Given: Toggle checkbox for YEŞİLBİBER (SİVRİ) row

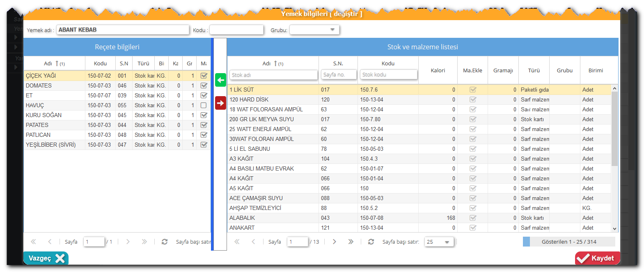Looking at the screenshot, I should tap(204, 145).
